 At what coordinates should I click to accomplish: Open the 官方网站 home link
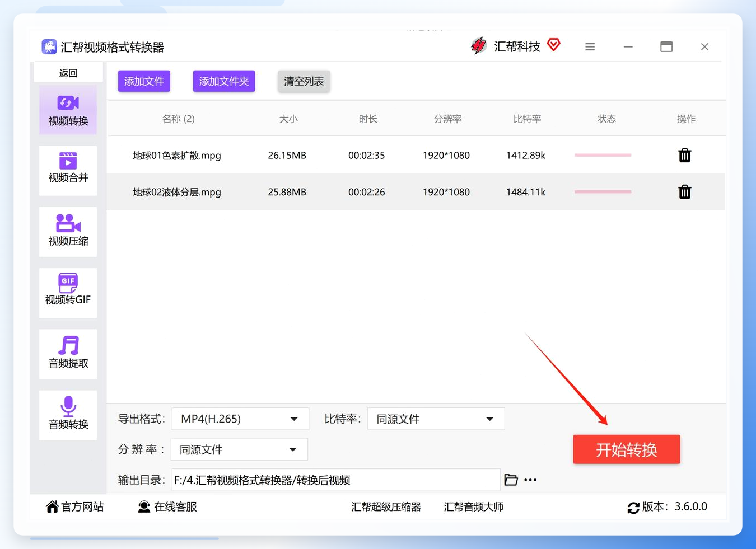[74, 506]
